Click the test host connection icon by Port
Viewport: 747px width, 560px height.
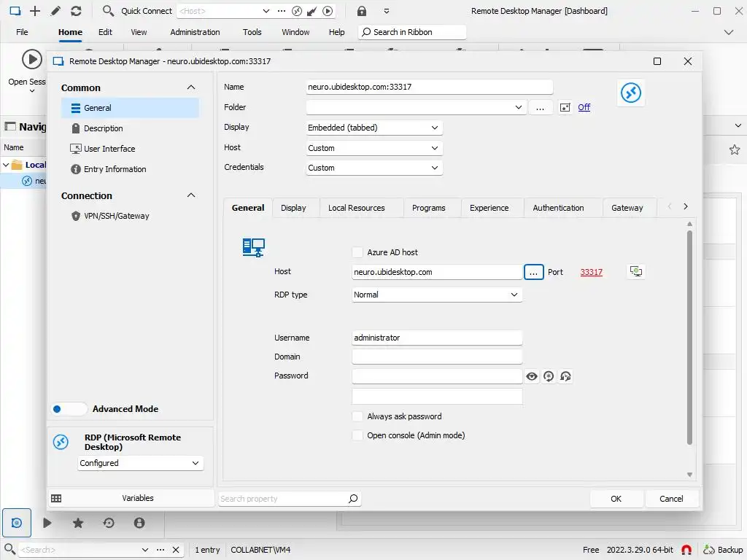(x=636, y=271)
